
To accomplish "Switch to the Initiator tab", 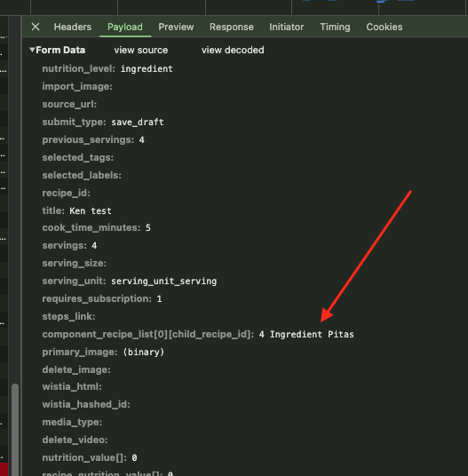I will coord(287,27).
